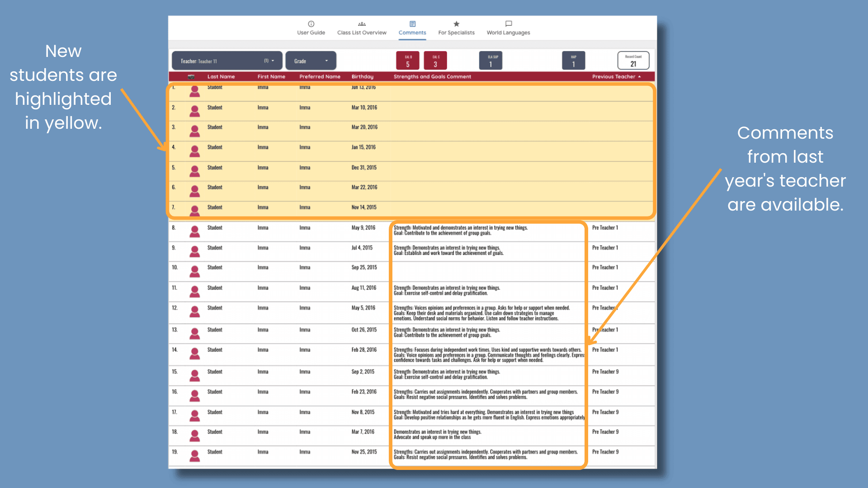The image size is (868, 488).
Task: Open the User Guide info icon
Action: tap(311, 23)
